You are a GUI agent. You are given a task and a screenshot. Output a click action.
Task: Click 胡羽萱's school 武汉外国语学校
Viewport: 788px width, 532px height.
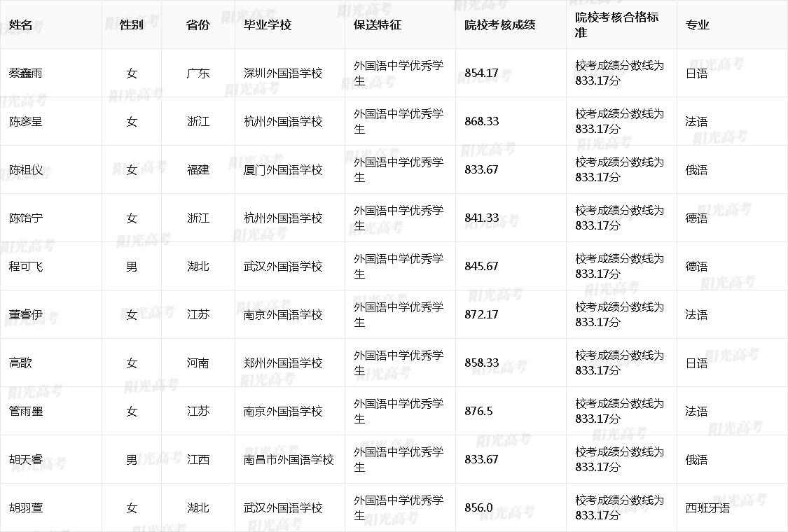click(x=283, y=508)
